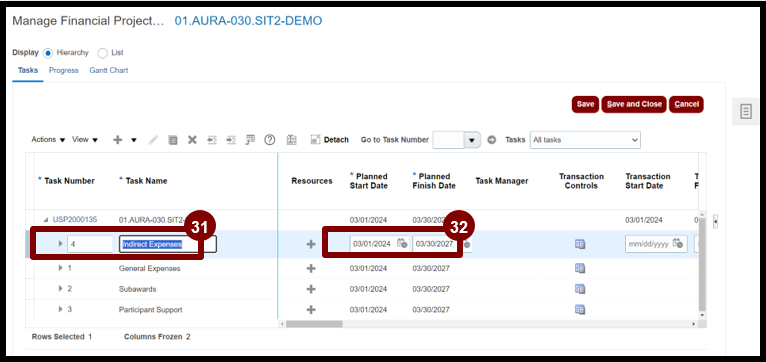The width and height of the screenshot is (766, 362).
Task: Click the delete X icon in toolbar
Action: click(192, 140)
